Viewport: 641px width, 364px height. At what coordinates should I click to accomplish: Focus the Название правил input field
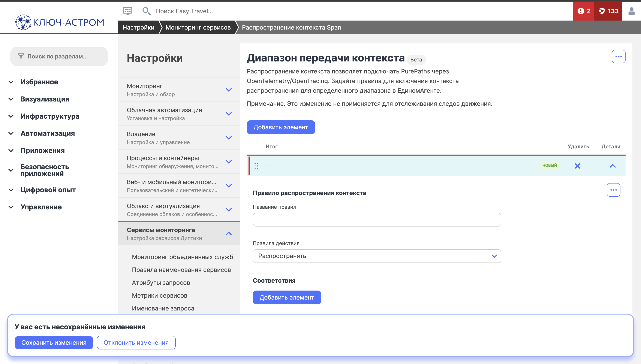click(377, 220)
